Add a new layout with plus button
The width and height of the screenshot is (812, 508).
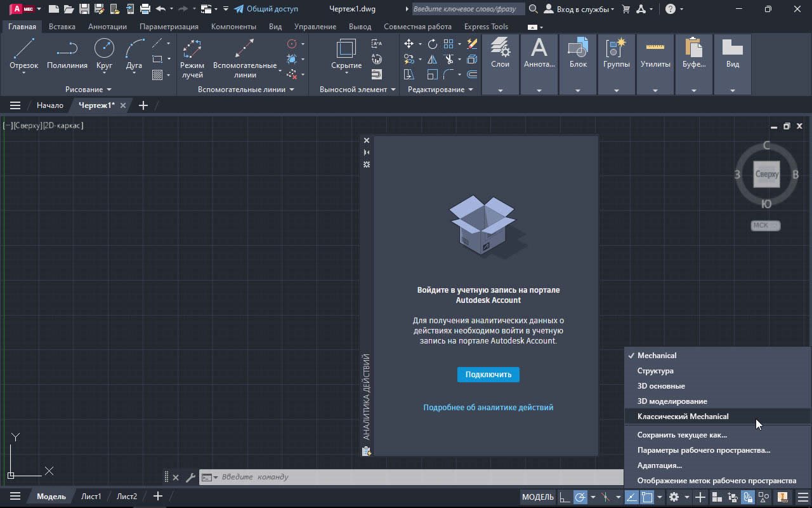[x=158, y=497]
